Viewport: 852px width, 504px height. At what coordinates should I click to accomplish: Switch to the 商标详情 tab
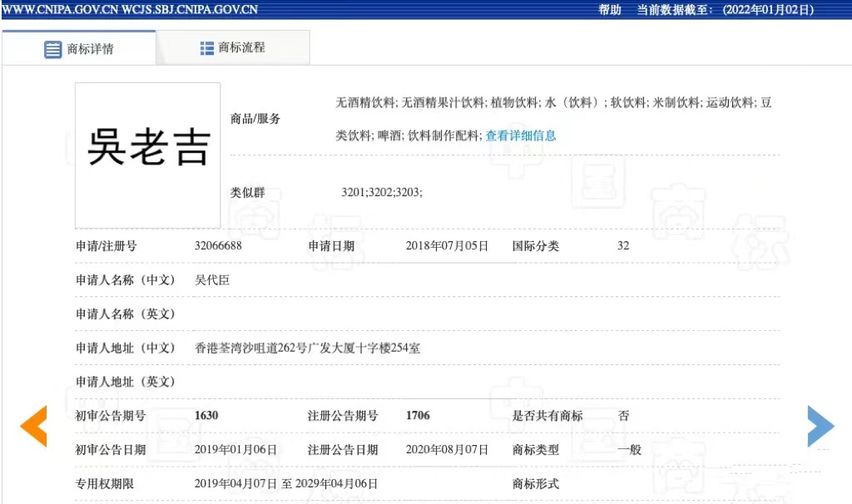(79, 48)
